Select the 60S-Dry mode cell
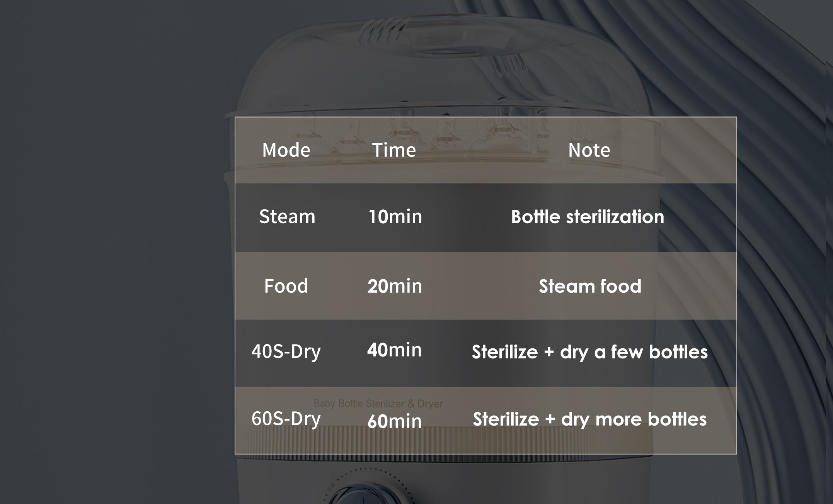Image resolution: width=833 pixels, height=504 pixels. click(286, 419)
